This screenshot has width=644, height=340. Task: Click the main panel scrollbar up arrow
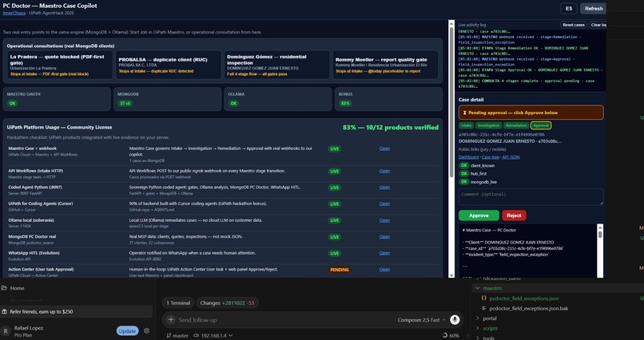(x=451, y=23)
